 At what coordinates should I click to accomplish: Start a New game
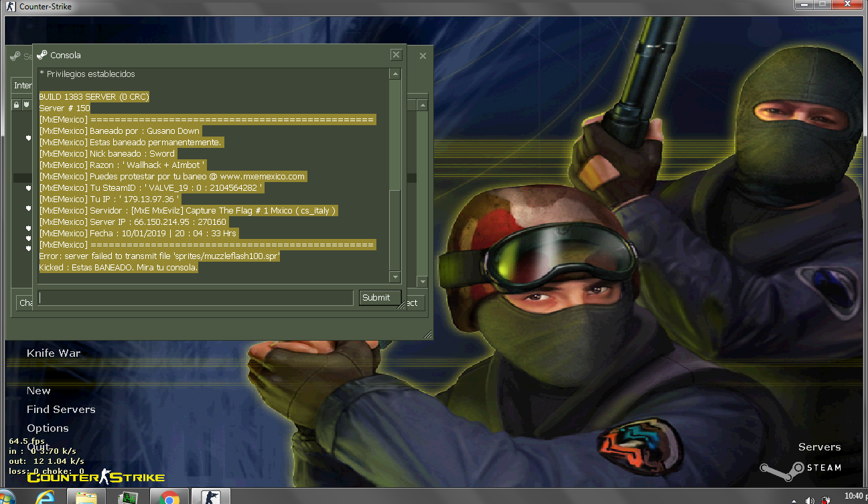[x=38, y=391]
